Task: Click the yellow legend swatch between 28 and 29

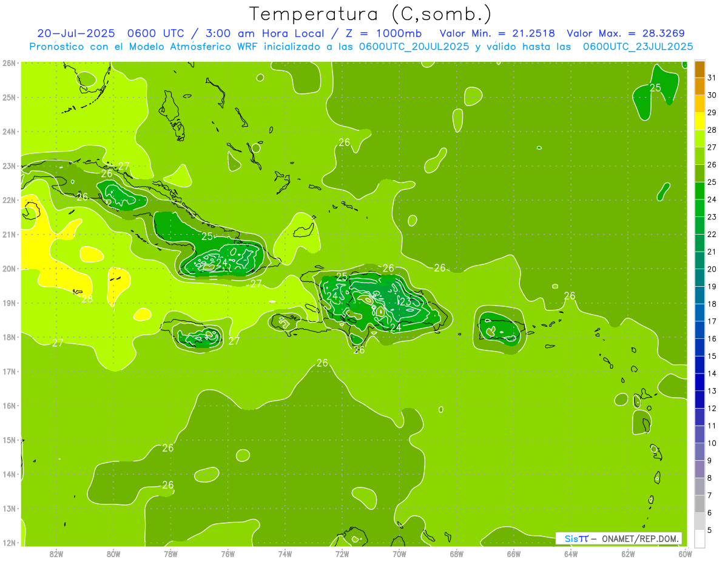Action: click(x=699, y=121)
